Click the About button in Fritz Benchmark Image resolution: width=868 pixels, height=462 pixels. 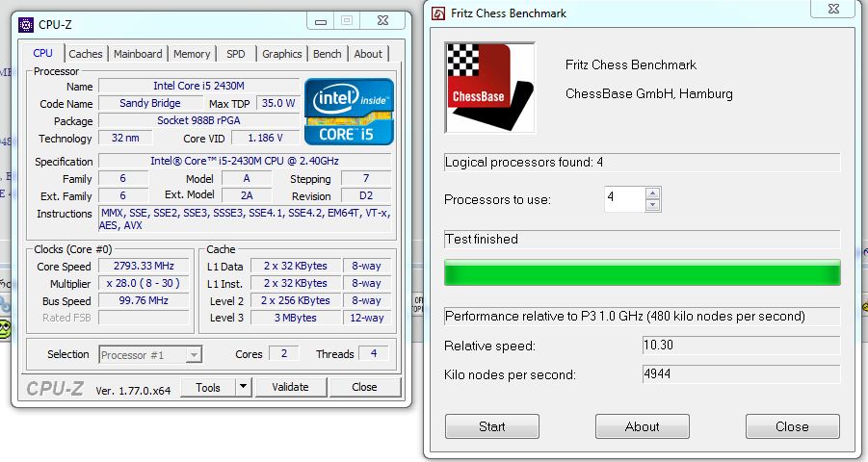pyautogui.click(x=643, y=426)
